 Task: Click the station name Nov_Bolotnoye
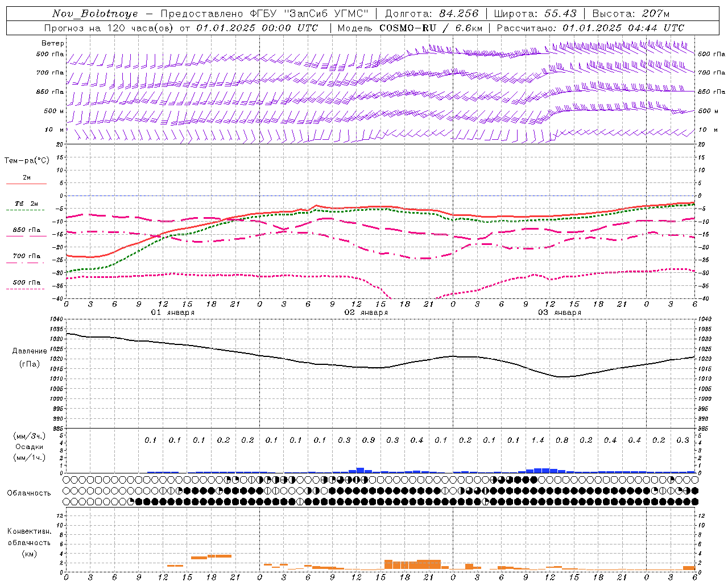(95, 14)
